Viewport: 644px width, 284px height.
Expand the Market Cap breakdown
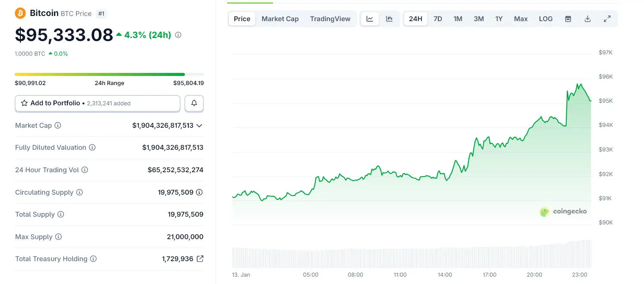pyautogui.click(x=199, y=126)
